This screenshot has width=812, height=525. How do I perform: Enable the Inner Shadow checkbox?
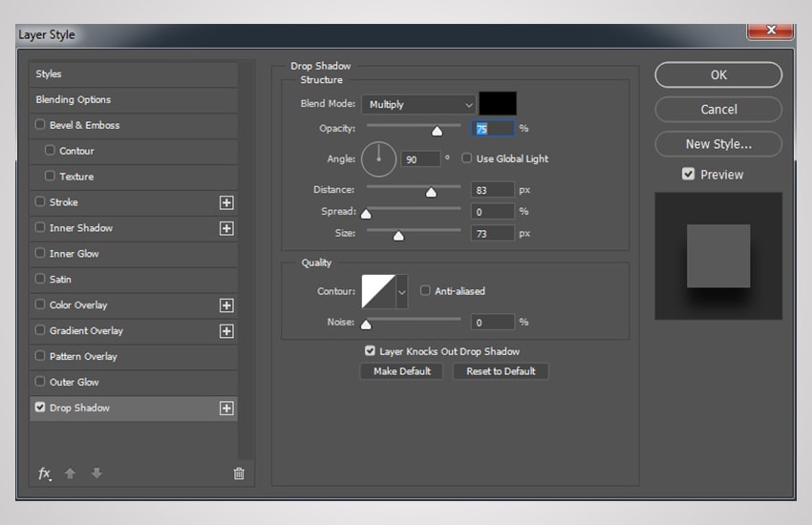40,227
